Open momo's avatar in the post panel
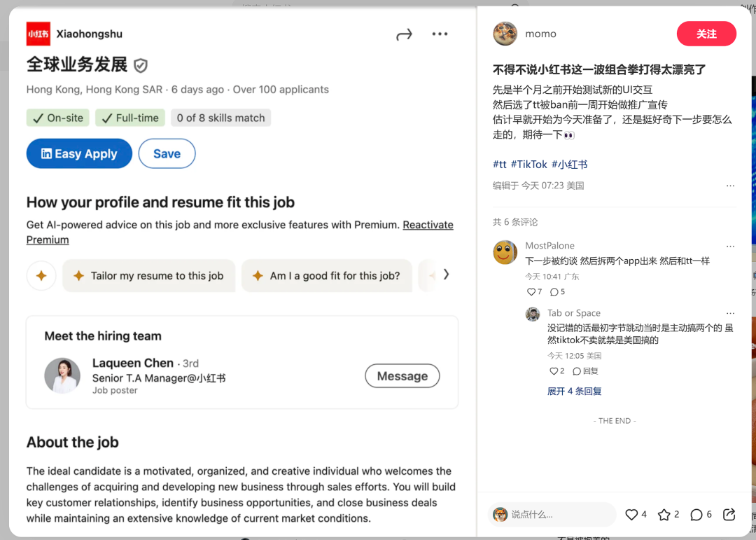Screen dimensions: 756x540 click(505, 34)
